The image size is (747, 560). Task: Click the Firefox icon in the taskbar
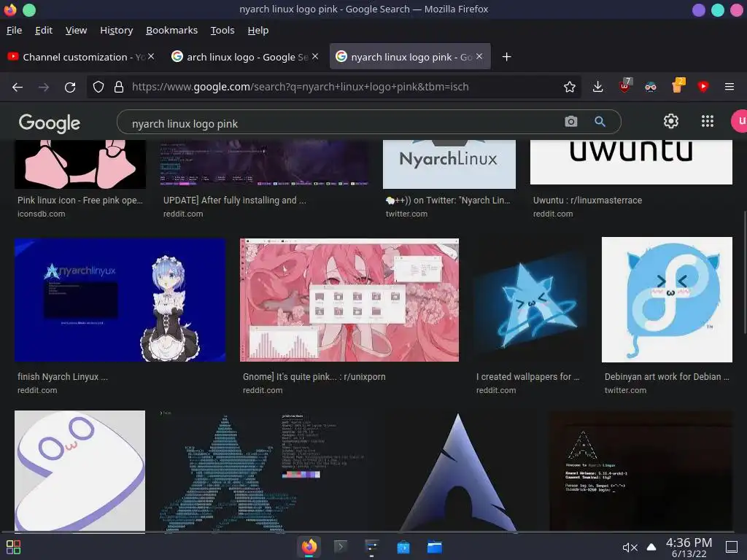tap(309, 547)
